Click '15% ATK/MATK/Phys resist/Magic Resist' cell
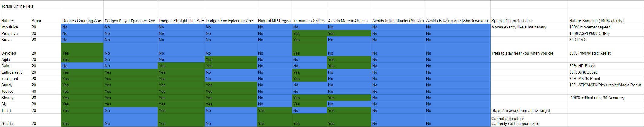Viewport: 644px width, 127px height. tap(605, 85)
